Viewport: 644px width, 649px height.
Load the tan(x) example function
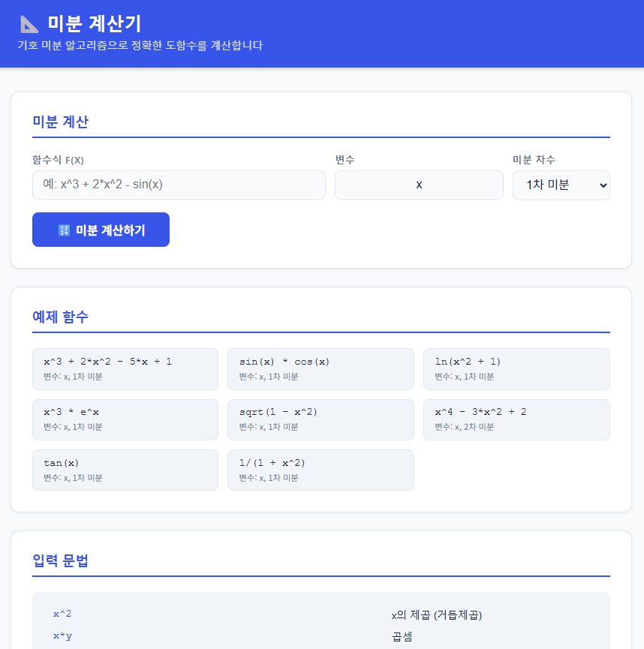pyautogui.click(x=125, y=470)
